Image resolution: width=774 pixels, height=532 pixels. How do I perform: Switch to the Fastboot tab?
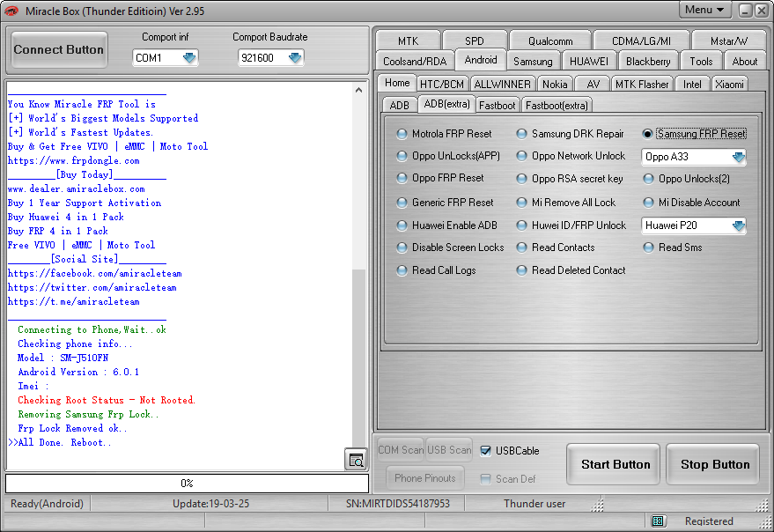497,105
